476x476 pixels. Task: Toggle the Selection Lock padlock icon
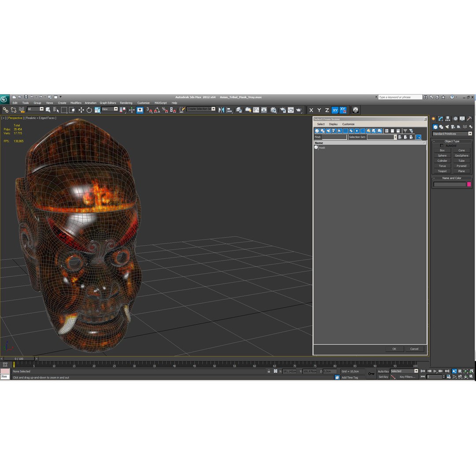click(x=269, y=371)
